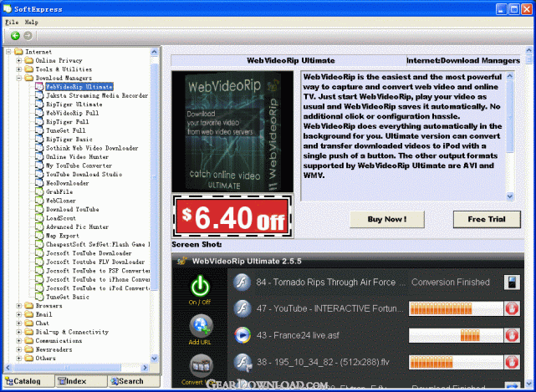Select TuneGet Full entry
Image resolution: width=536 pixels, height=392 pixels.
click(x=66, y=130)
